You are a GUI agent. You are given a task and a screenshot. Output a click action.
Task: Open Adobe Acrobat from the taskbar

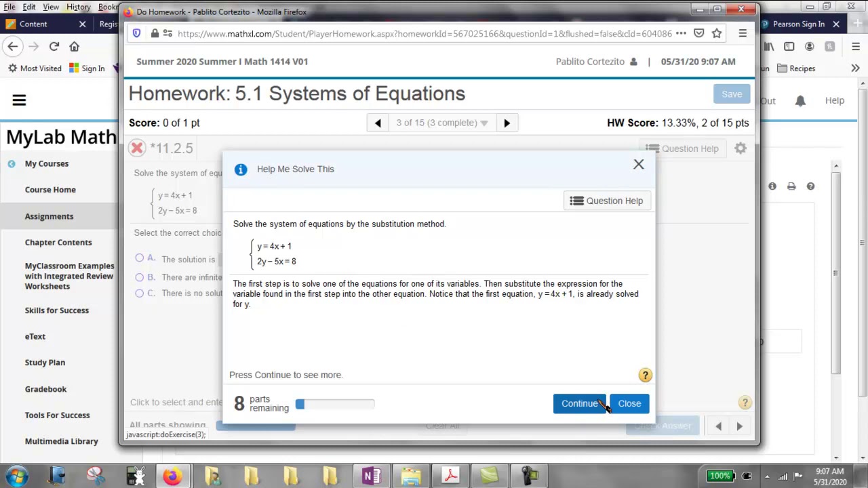click(450, 476)
